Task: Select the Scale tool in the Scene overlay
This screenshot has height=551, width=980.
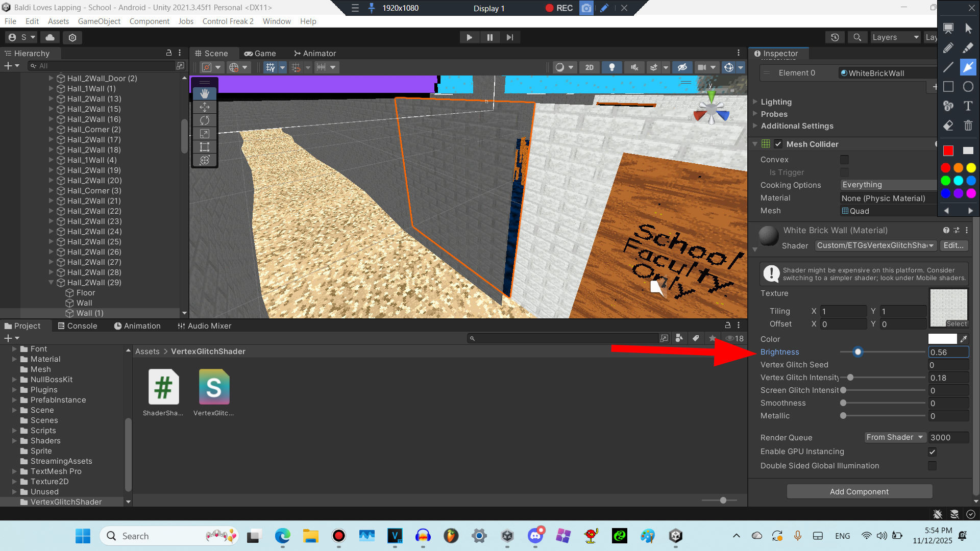Action: coord(204,134)
